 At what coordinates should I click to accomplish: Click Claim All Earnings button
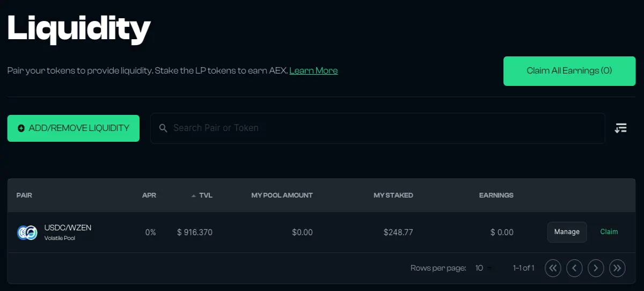569,71
